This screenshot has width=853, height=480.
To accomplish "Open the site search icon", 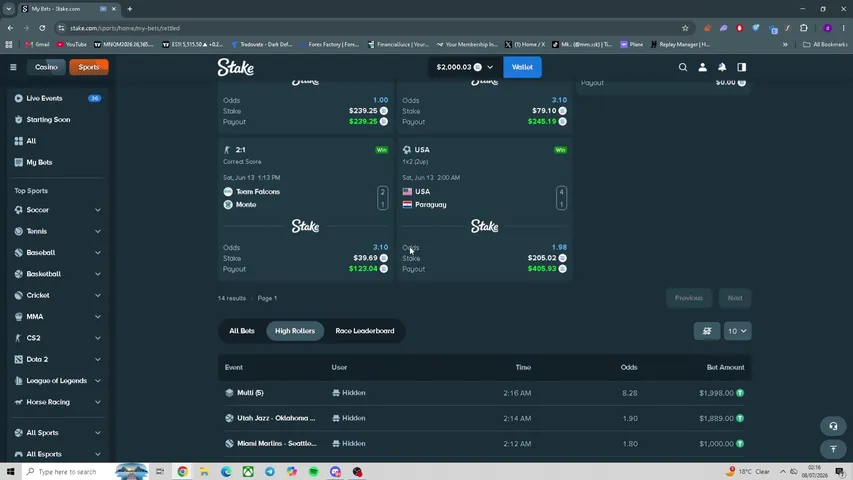I will point(683,67).
